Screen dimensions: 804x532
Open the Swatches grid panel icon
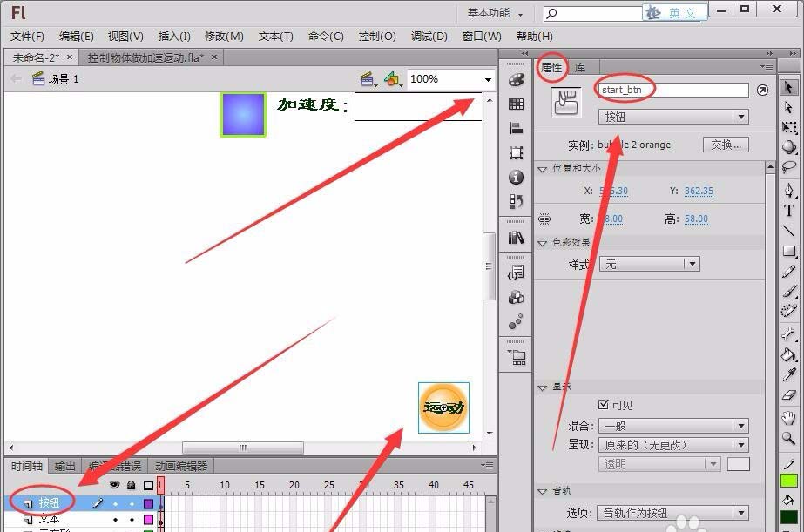pyautogui.click(x=516, y=104)
